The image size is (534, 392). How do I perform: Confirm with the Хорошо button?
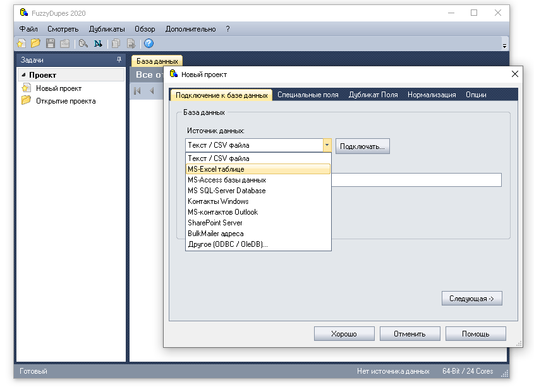tap(344, 334)
